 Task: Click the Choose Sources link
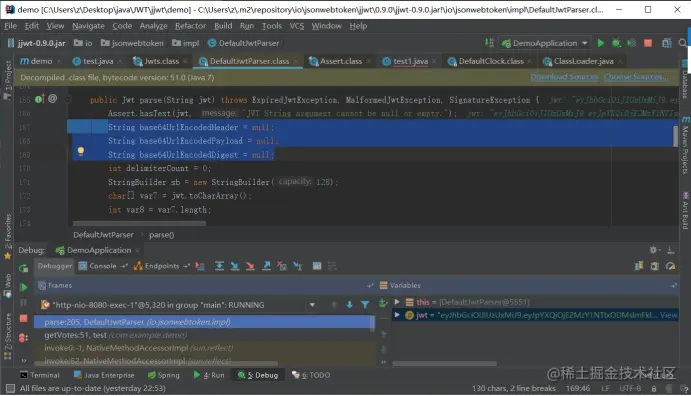point(635,77)
